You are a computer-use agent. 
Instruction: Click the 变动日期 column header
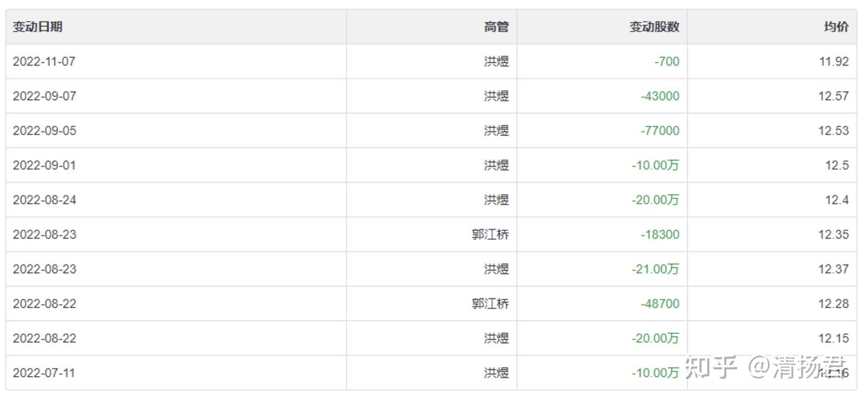(x=37, y=27)
